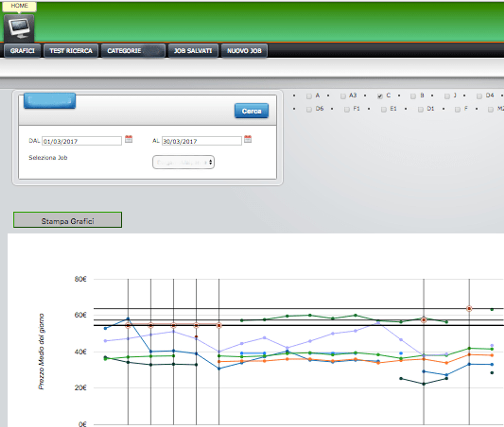Image resolution: width=504 pixels, height=427 pixels.
Task: Check the D6 category checkbox
Action: (309, 109)
